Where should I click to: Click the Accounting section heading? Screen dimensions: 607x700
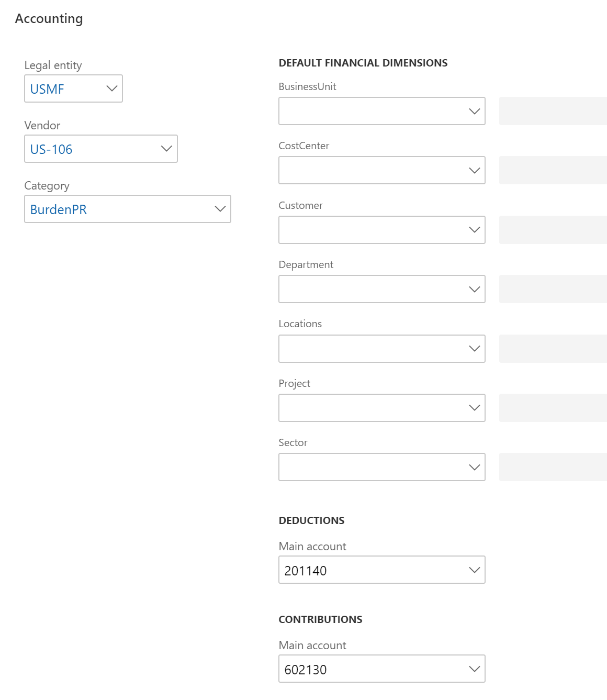coord(49,19)
